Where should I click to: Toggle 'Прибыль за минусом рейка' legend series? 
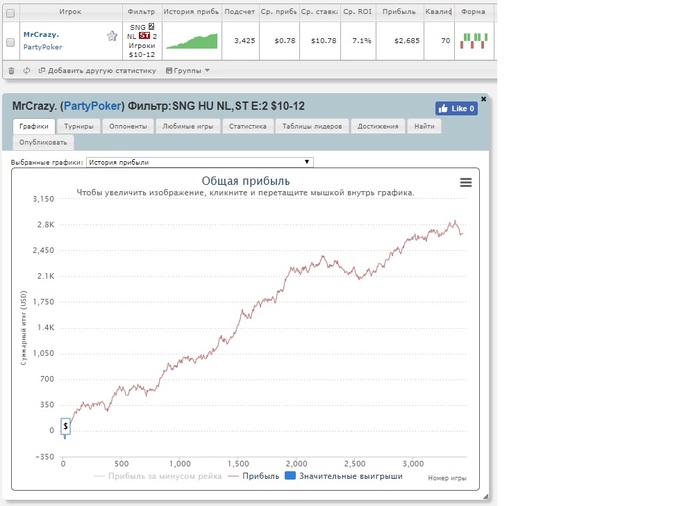[158, 476]
